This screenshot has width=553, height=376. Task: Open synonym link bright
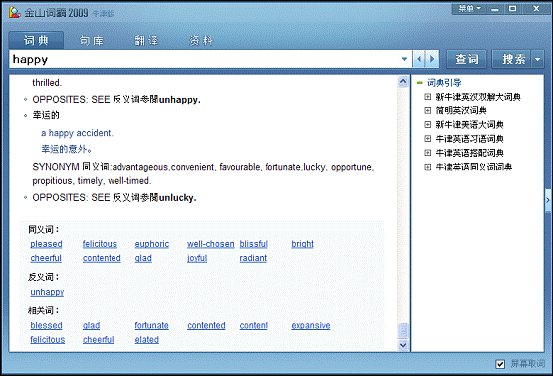[302, 244]
